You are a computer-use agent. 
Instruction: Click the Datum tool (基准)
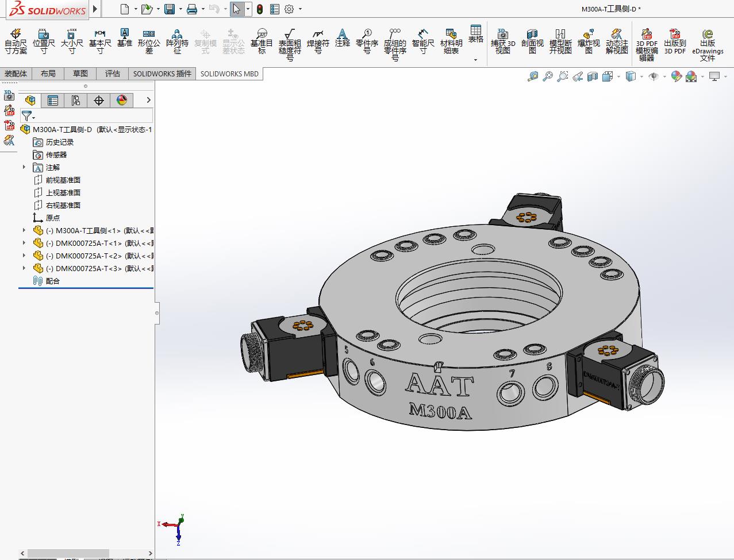125,38
